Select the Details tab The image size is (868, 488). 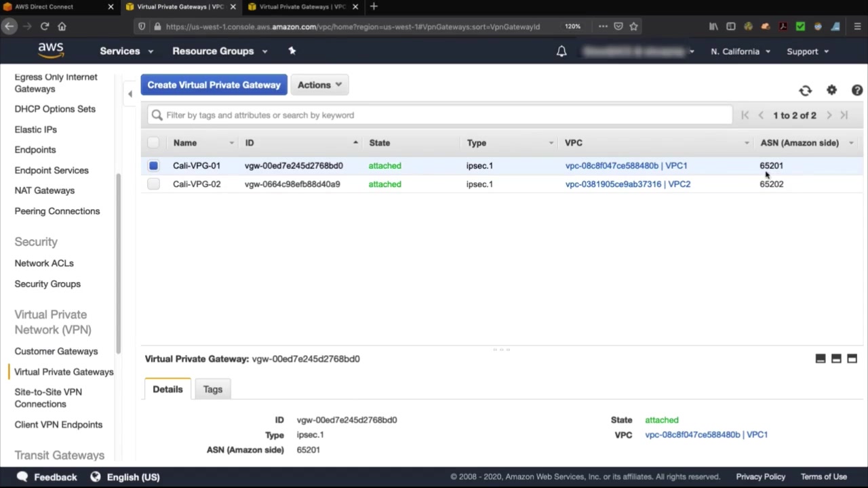point(167,389)
